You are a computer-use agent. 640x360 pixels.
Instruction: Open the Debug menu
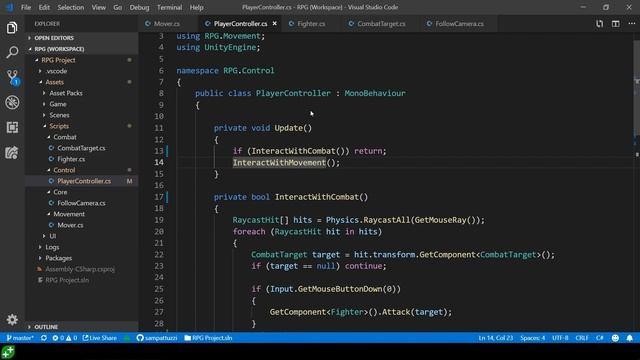(x=139, y=7)
